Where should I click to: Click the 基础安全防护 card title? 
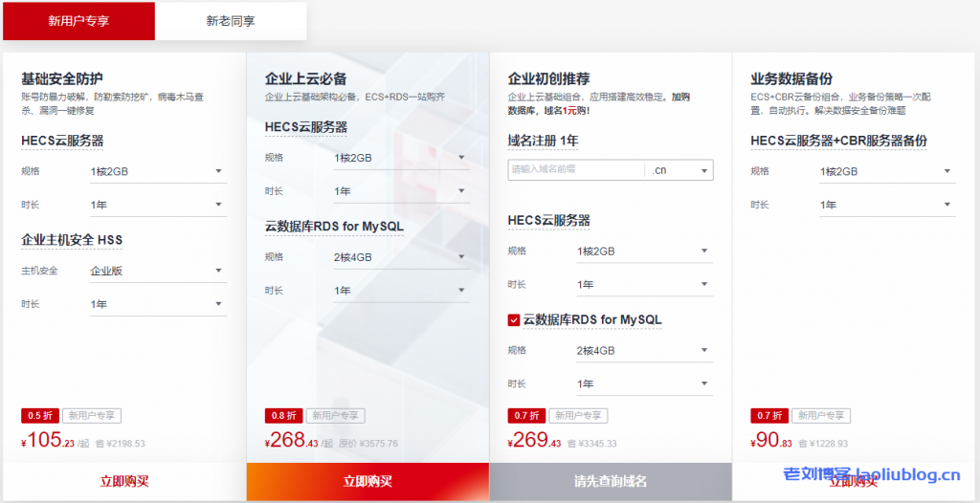coord(62,79)
